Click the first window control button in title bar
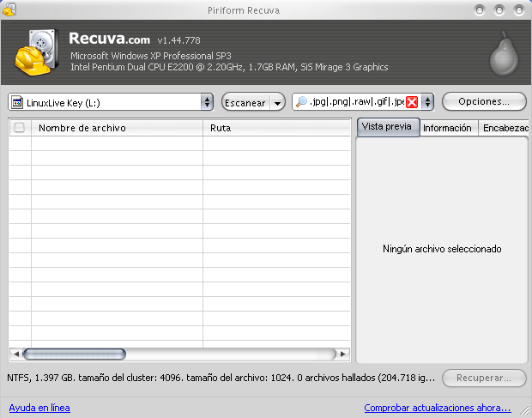532x418 pixels. click(480, 10)
